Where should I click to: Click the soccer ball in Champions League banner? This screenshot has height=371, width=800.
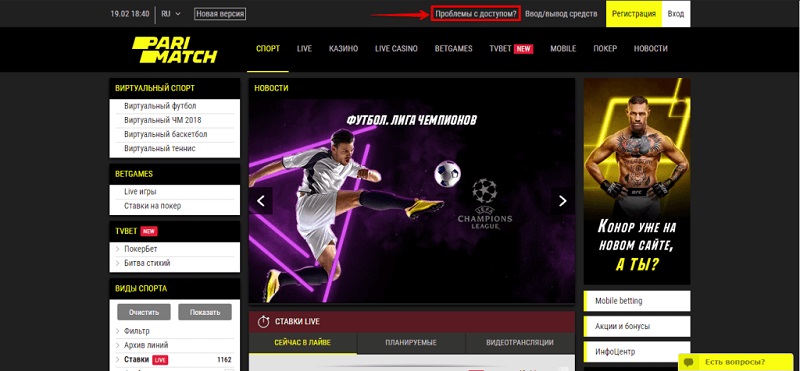447,173
